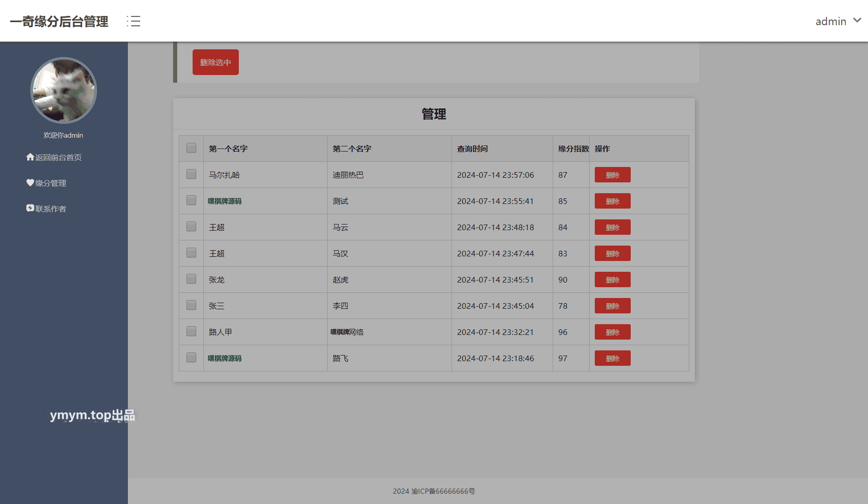Screen dimensions: 868x504
Task: Check the row for 马尔扎哈
Action: pos(191,174)
